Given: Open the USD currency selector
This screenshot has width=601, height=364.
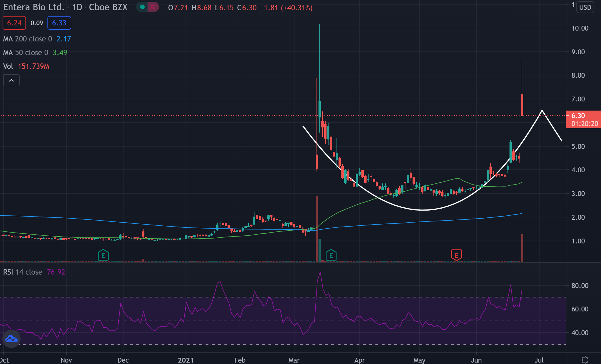Looking at the screenshot, I should click(585, 7).
